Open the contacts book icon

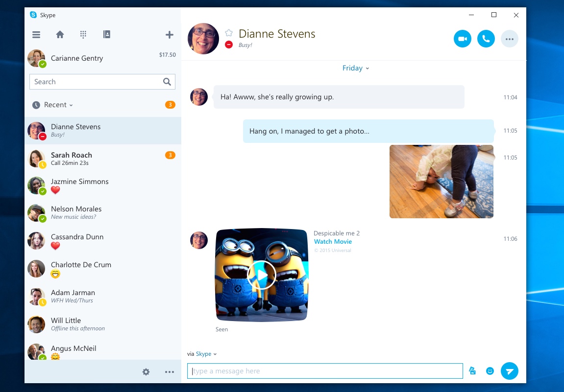[x=107, y=34]
